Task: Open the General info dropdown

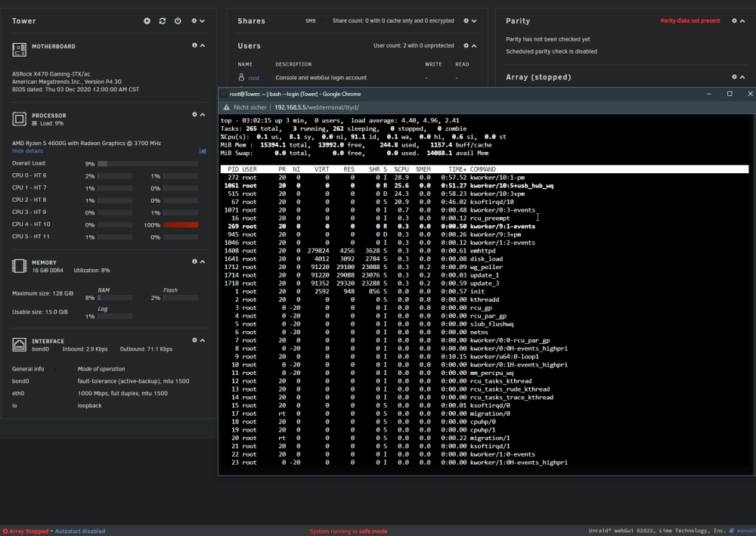Action: pyautogui.click(x=34, y=369)
